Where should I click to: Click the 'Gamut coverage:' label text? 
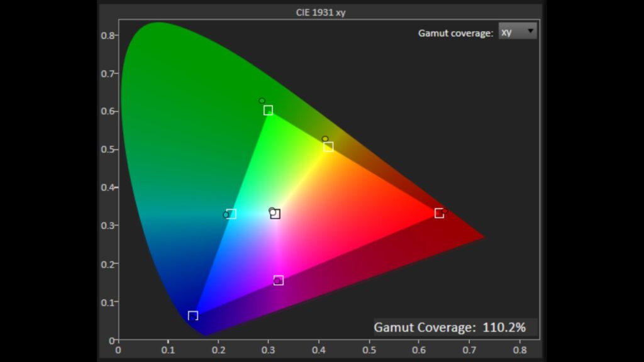[x=455, y=33]
